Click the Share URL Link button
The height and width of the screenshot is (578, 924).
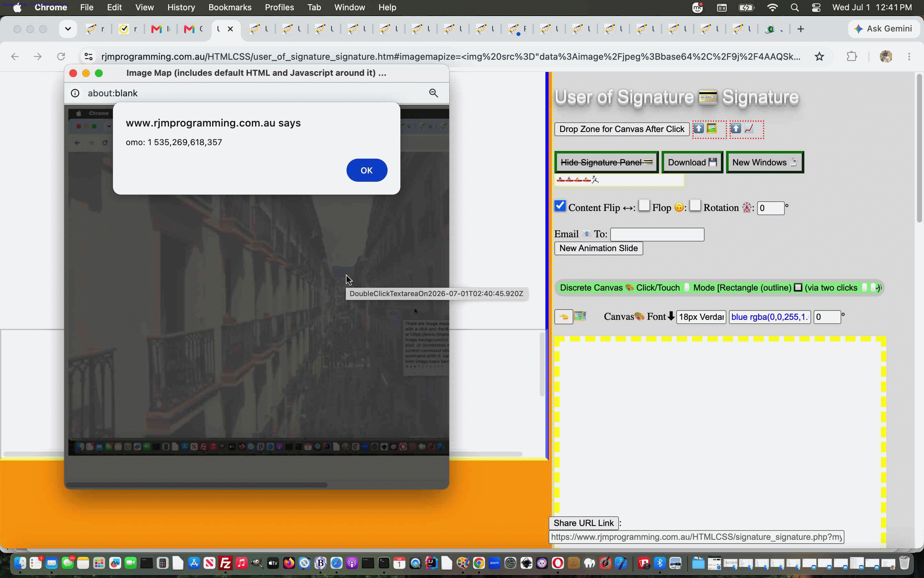(x=583, y=523)
